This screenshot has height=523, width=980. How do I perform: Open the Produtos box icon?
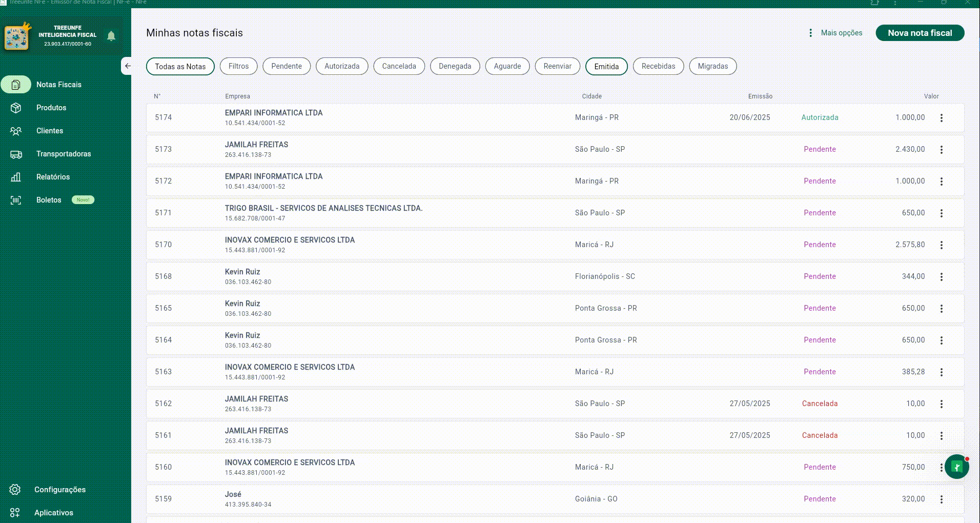coord(16,108)
